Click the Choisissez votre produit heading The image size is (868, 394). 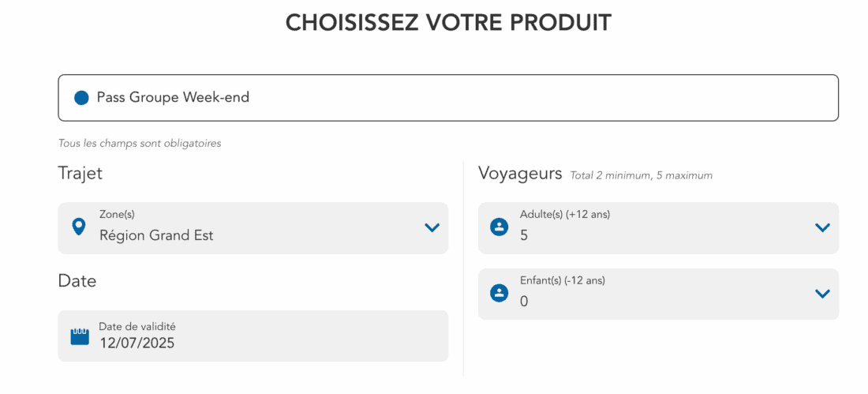448,23
